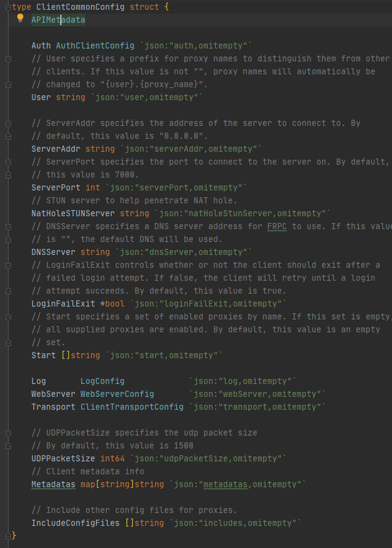
Task: Click the ClientTransportConfig type name
Action: (131, 407)
